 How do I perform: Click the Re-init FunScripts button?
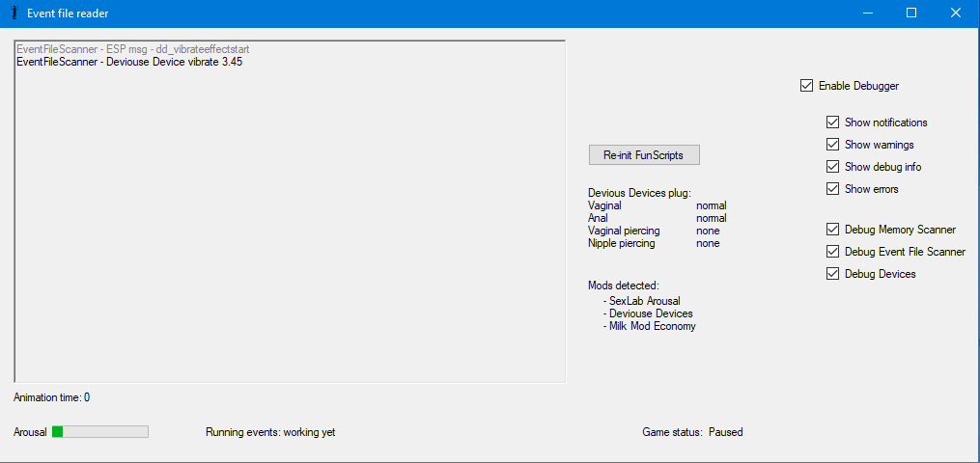(644, 155)
